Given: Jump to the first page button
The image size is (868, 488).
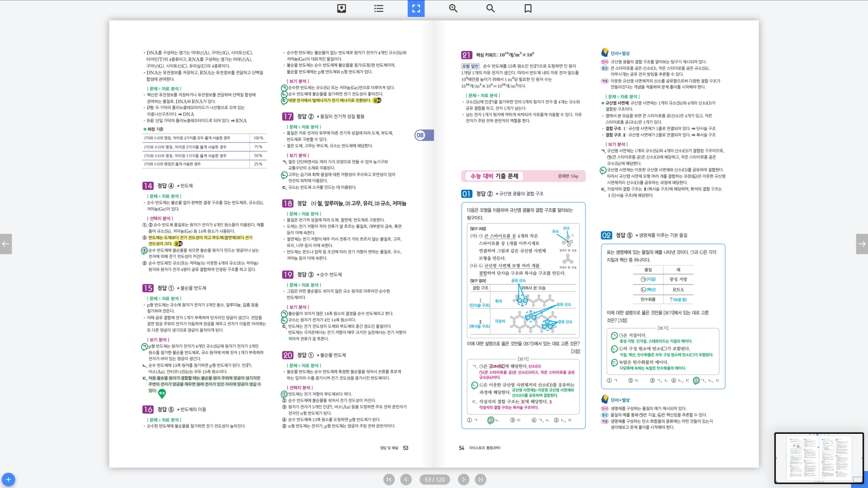Looking at the screenshot, I should (389, 479).
